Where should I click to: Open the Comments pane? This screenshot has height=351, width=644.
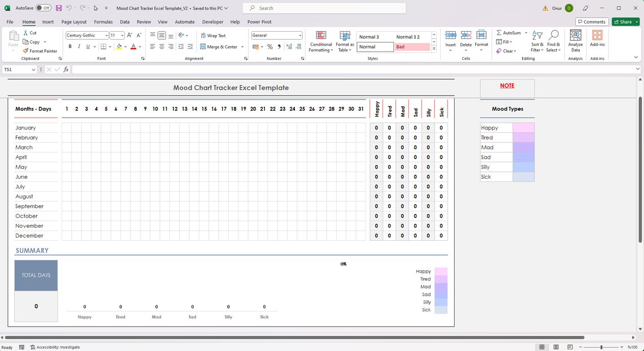click(x=592, y=21)
